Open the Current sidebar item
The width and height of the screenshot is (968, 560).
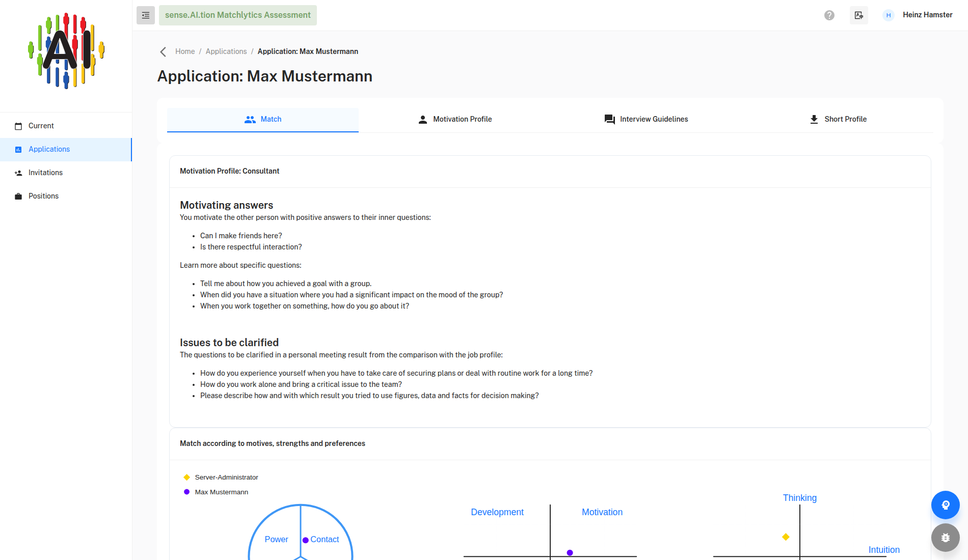[x=66, y=126]
